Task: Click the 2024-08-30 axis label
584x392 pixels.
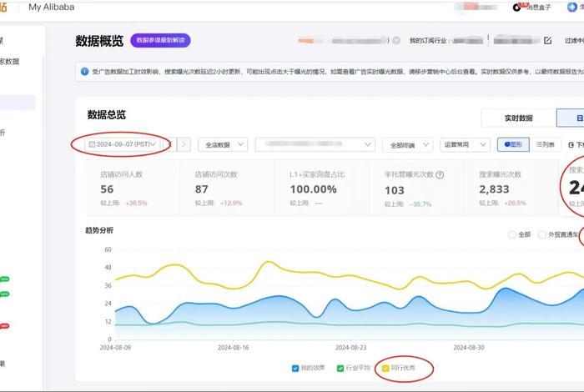Action: [469, 348]
